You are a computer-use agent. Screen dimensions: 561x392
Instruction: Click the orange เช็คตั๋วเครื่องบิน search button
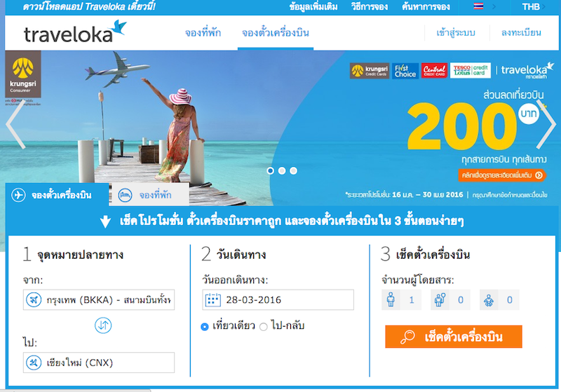(x=454, y=337)
